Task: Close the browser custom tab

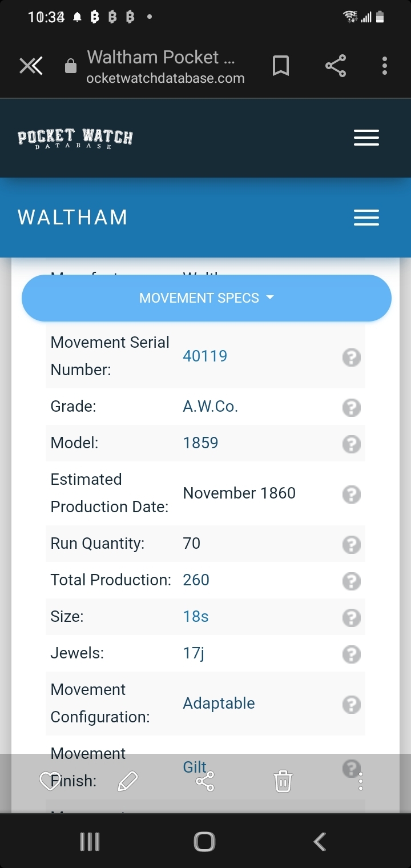Action: click(31, 67)
